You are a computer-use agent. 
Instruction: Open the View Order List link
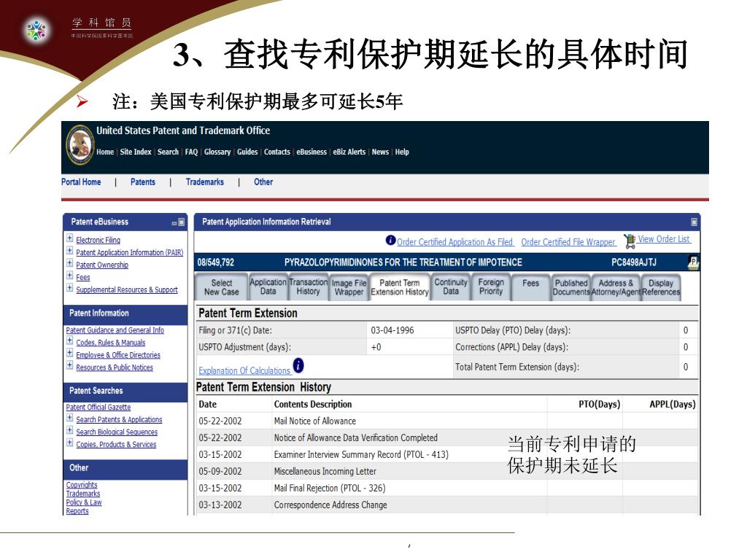click(664, 239)
